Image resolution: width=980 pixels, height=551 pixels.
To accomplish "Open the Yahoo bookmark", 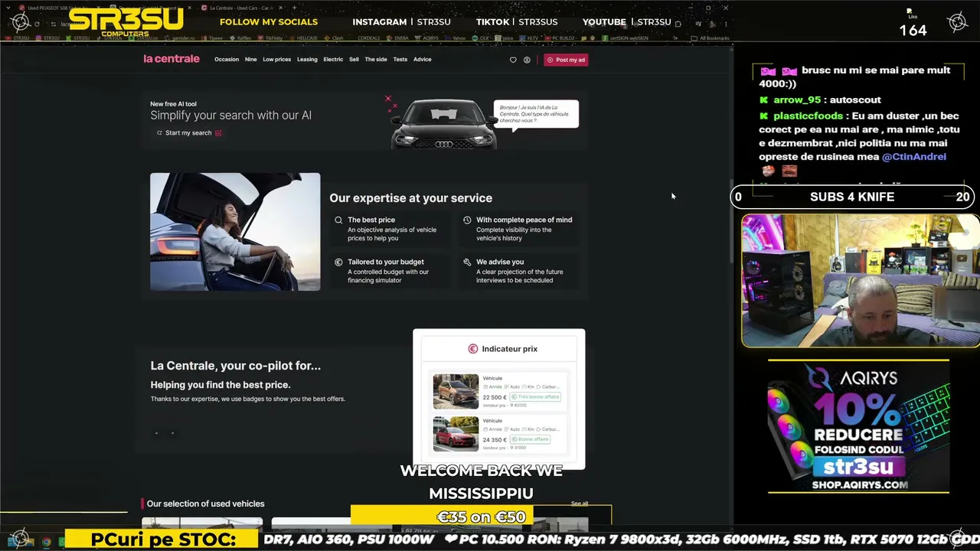I will [x=456, y=38].
